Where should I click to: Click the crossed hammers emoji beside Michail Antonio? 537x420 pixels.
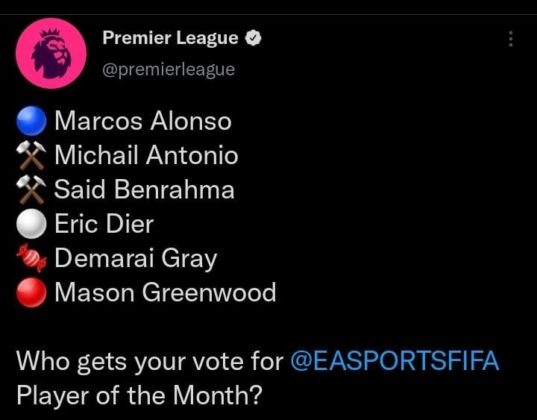pyautogui.click(x=32, y=155)
